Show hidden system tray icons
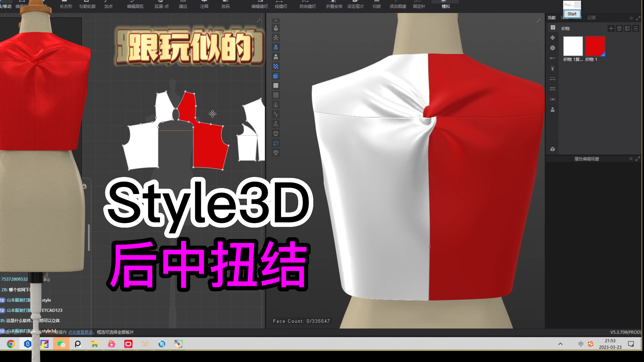This screenshot has height=362, width=644. [560, 344]
